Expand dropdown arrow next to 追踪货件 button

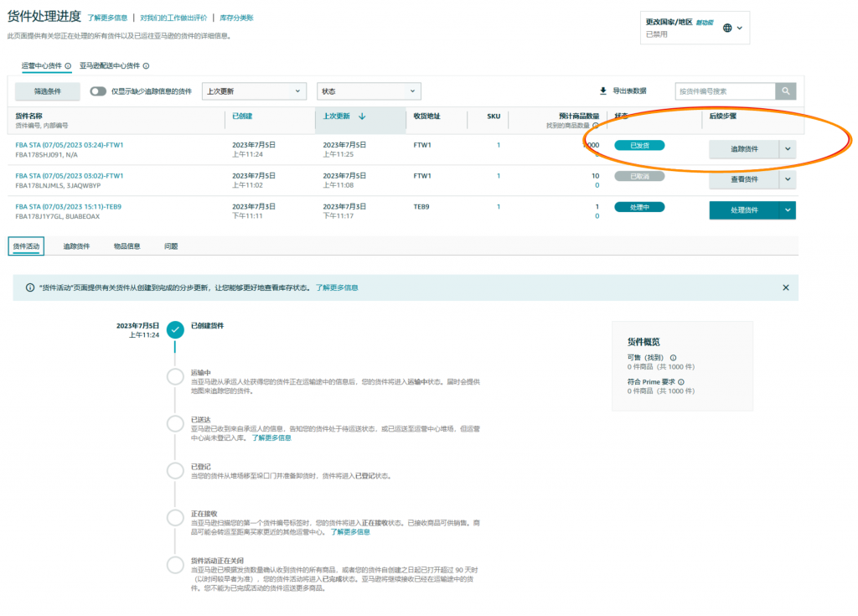point(788,149)
